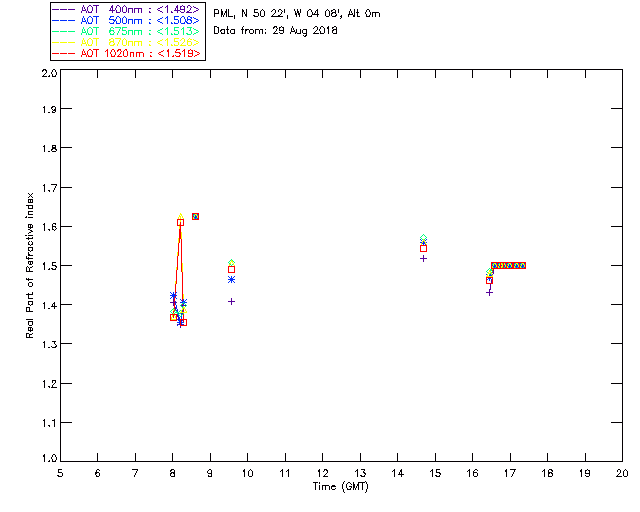The height and width of the screenshot is (512, 640).
Task: Click the x-axis tick label 12
Action: pos(322,473)
